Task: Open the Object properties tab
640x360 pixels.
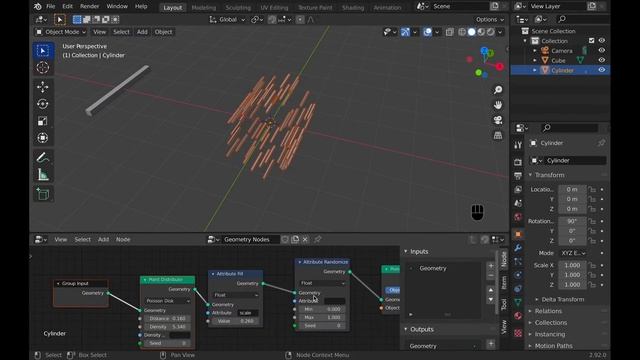Action: click(x=518, y=234)
